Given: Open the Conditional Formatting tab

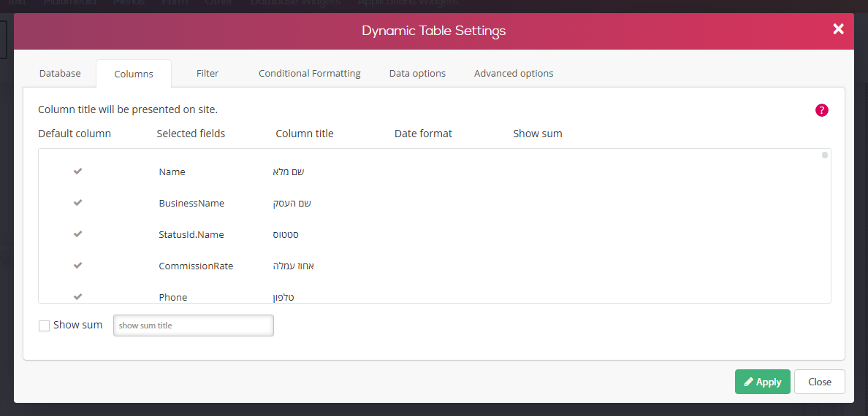Looking at the screenshot, I should (x=310, y=73).
